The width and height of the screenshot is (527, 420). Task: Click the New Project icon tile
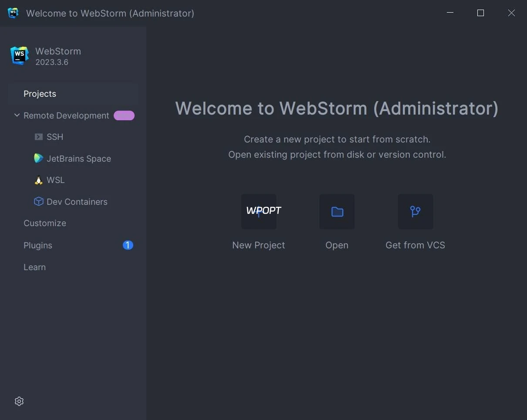click(x=259, y=212)
